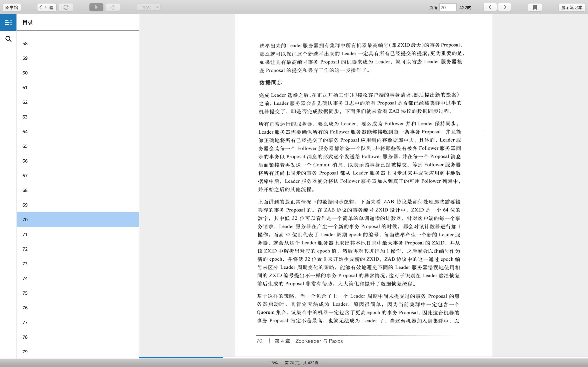The image size is (588, 367).
Task: Click the 后退 back button
Action: (47, 7)
